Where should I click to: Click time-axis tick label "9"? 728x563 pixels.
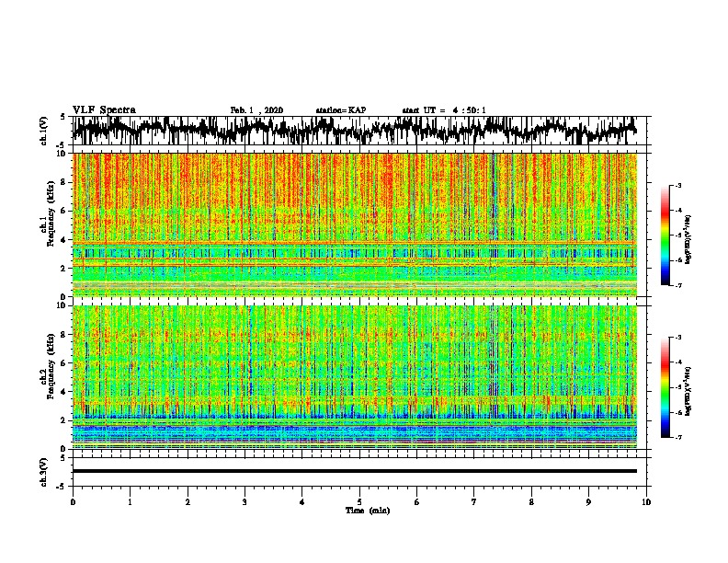click(x=588, y=502)
